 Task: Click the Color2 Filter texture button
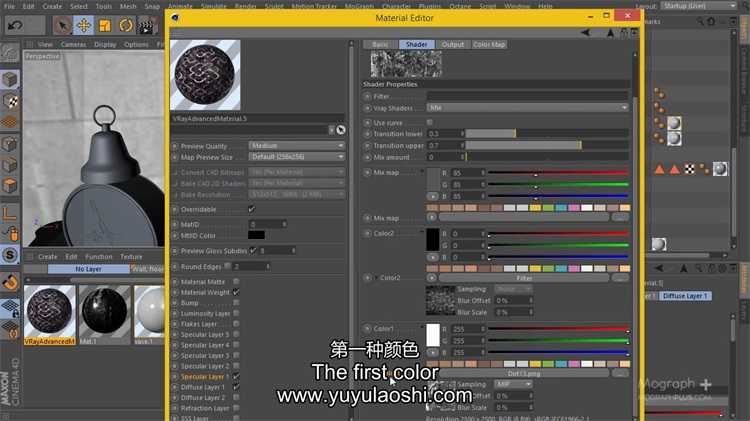point(524,277)
